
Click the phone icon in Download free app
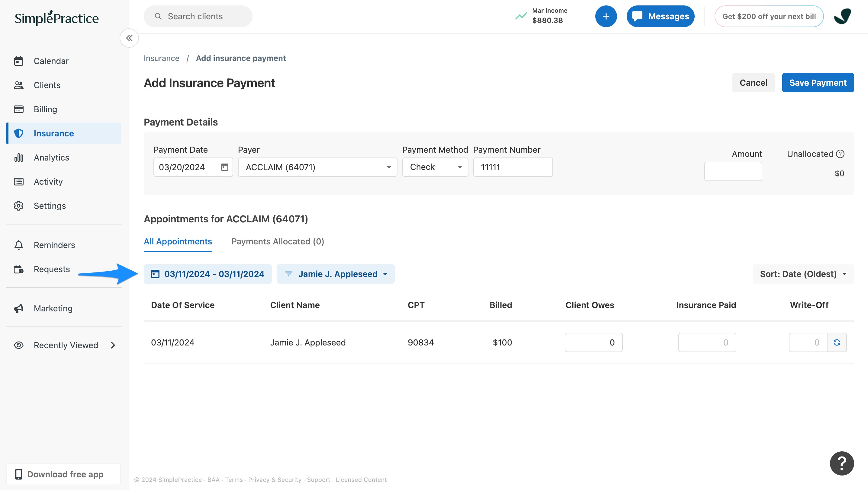click(x=18, y=474)
